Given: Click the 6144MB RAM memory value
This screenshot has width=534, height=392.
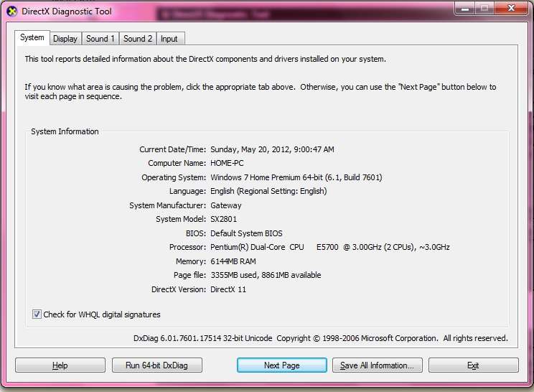Looking at the screenshot, I should tap(233, 261).
